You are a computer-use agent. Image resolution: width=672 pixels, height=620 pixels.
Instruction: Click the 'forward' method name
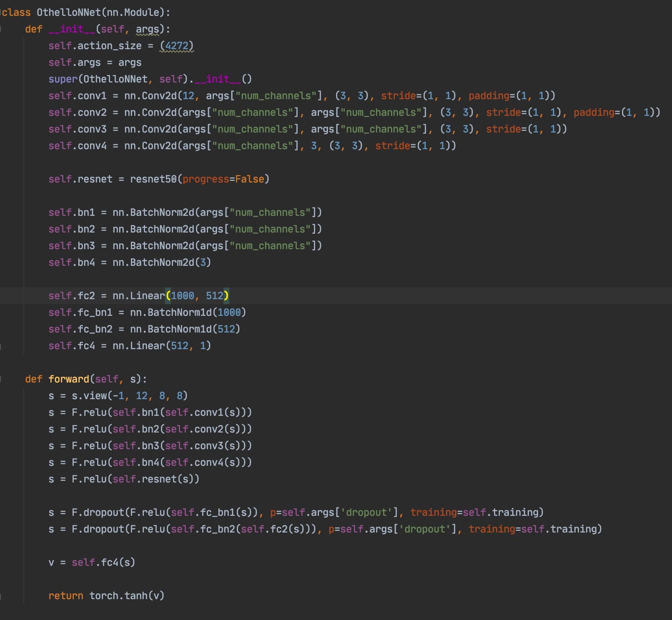[69, 379]
